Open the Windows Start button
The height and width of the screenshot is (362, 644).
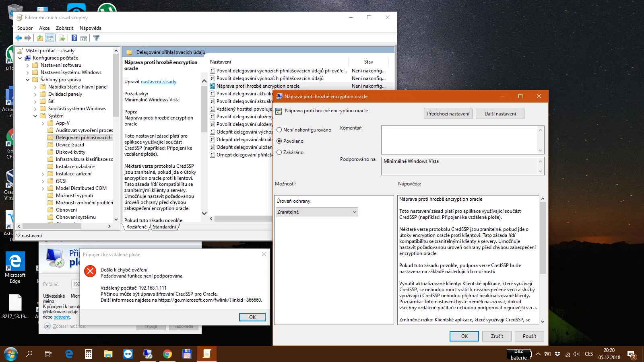click(x=10, y=354)
